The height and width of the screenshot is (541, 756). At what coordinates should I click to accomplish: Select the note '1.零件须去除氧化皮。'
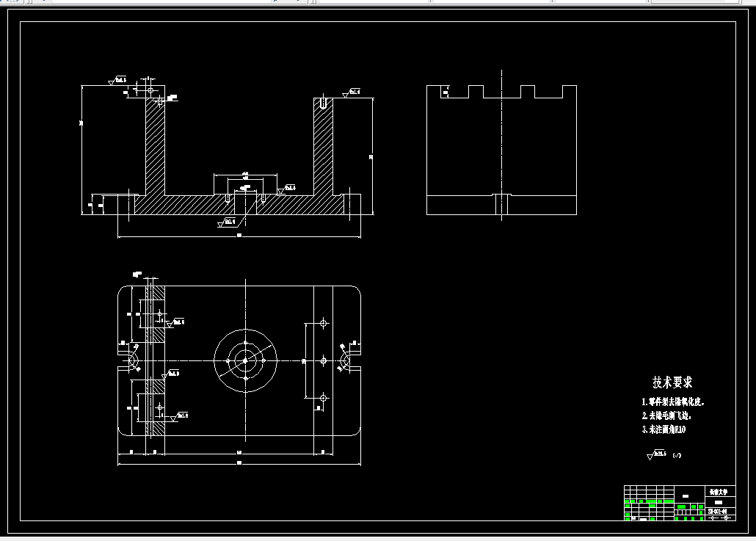(673, 402)
